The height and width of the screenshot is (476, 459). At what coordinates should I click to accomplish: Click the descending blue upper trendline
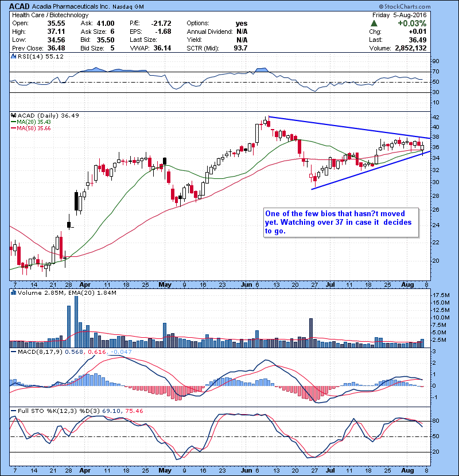click(349, 127)
